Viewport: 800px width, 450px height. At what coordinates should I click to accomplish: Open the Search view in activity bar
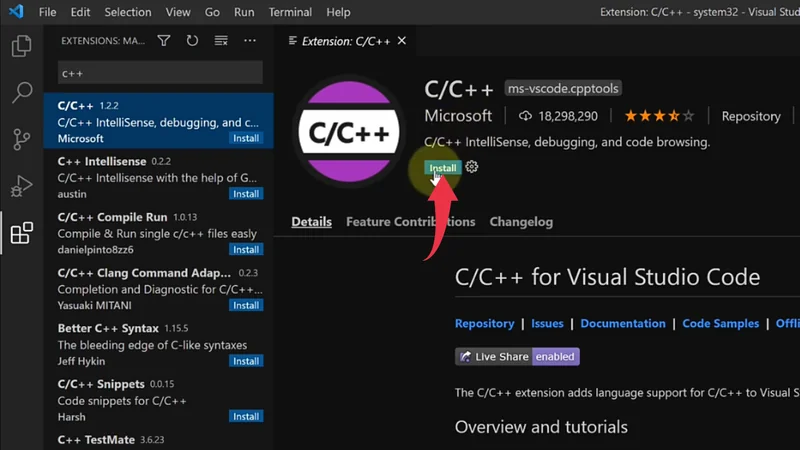(21, 93)
